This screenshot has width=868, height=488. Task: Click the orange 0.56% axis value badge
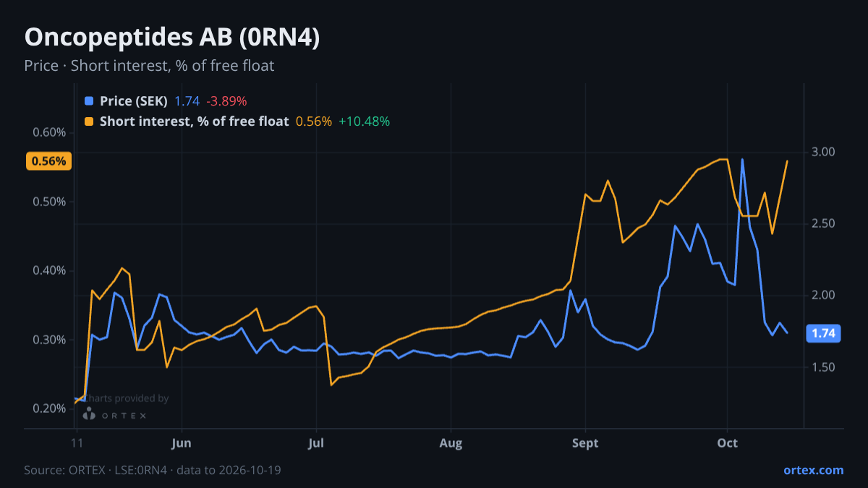(x=49, y=161)
